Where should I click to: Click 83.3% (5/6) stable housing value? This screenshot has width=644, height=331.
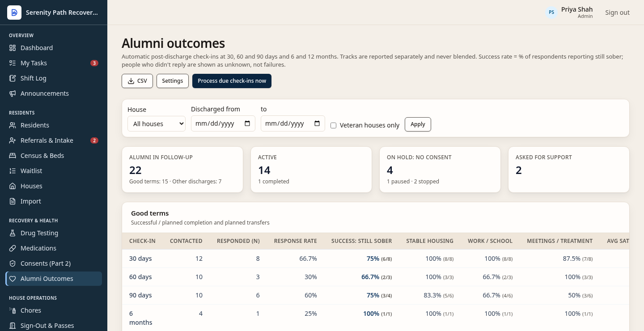(x=438, y=295)
